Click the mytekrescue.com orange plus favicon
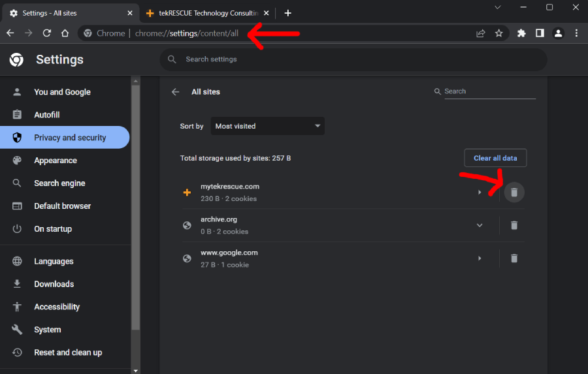The width and height of the screenshot is (588, 374). coord(187,193)
